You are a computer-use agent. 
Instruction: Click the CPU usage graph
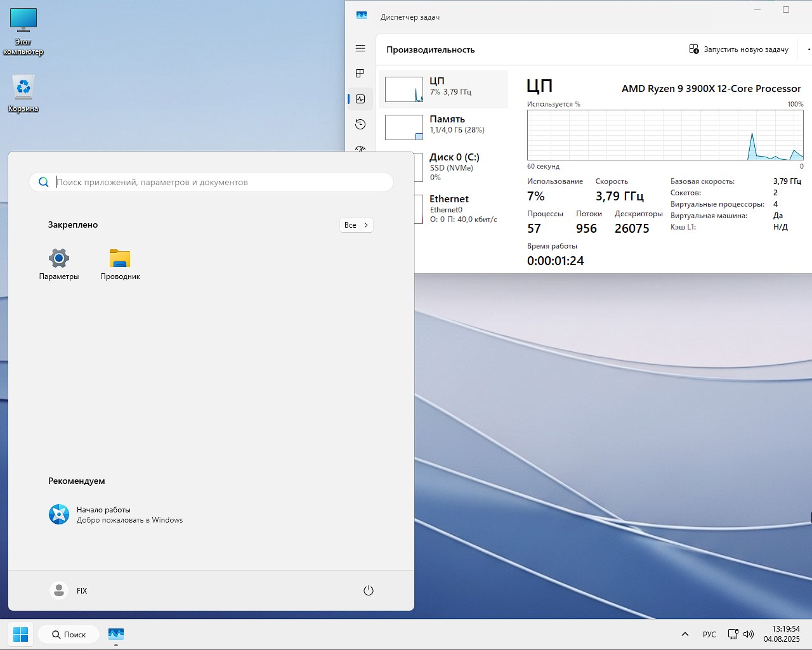[x=665, y=135]
